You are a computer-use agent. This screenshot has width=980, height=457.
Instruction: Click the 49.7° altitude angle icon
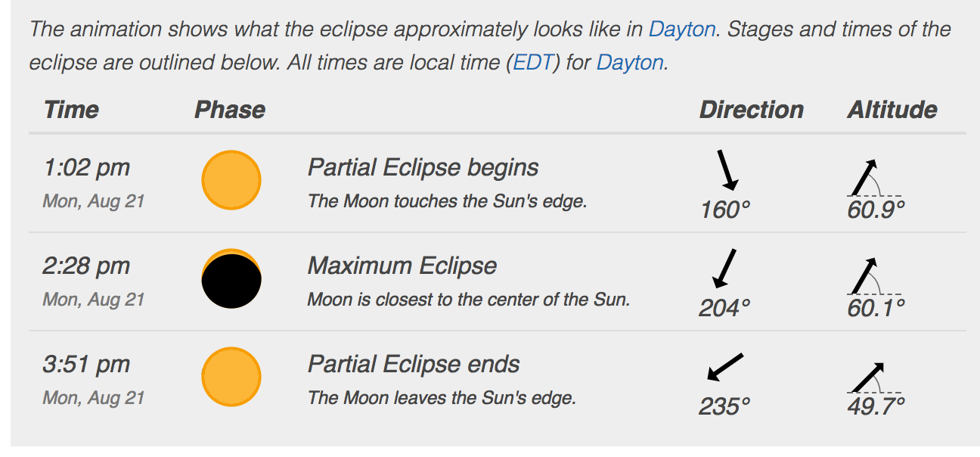tap(874, 377)
